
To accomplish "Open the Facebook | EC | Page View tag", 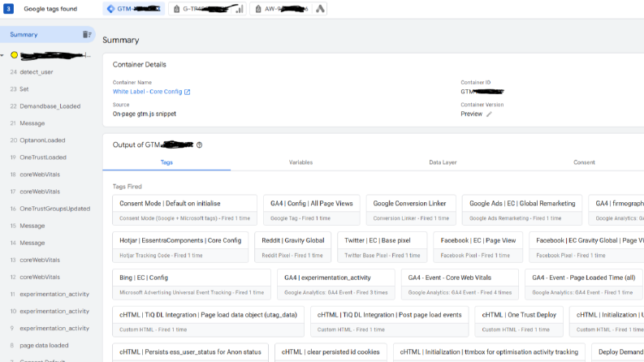I will (x=478, y=247).
